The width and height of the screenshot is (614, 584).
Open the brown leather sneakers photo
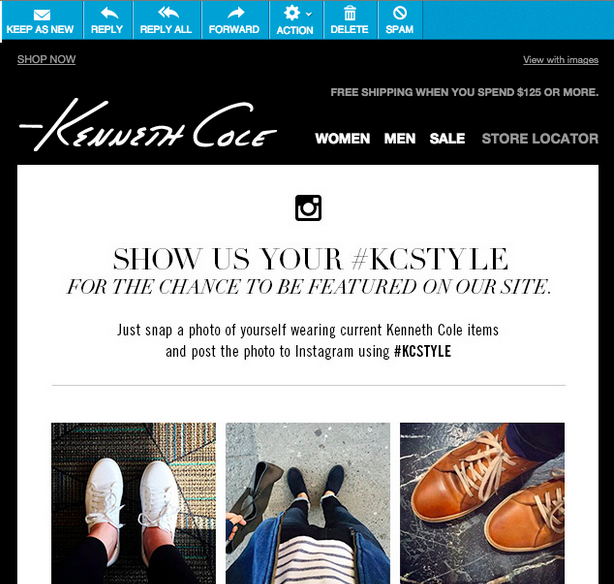[482, 503]
